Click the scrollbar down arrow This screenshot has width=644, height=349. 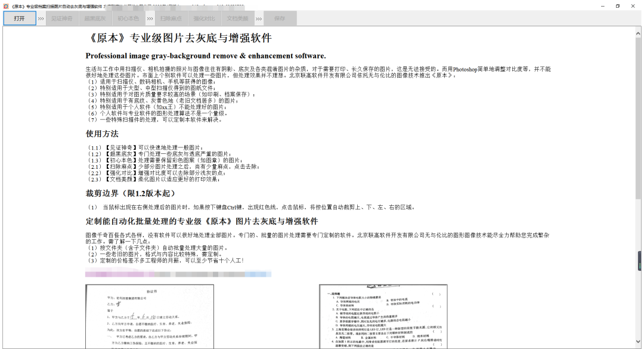638,342
